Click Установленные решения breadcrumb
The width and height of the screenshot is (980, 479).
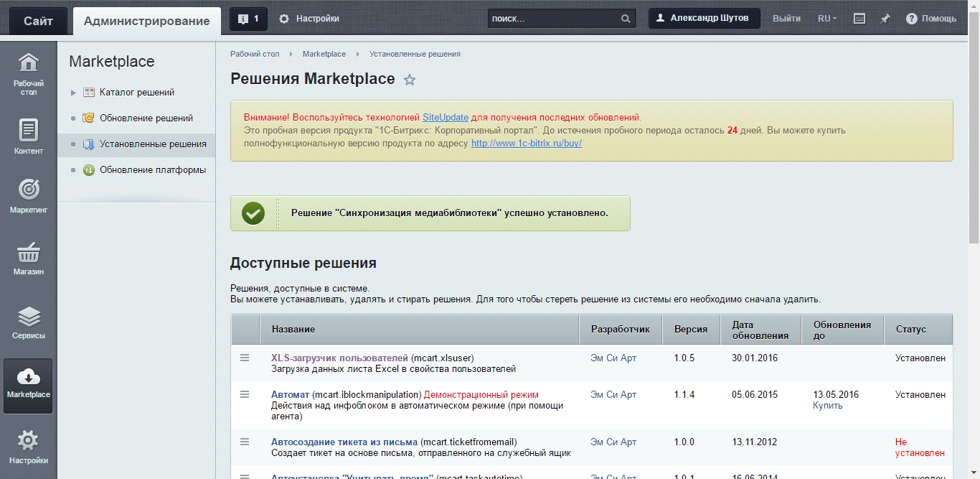[x=415, y=54]
